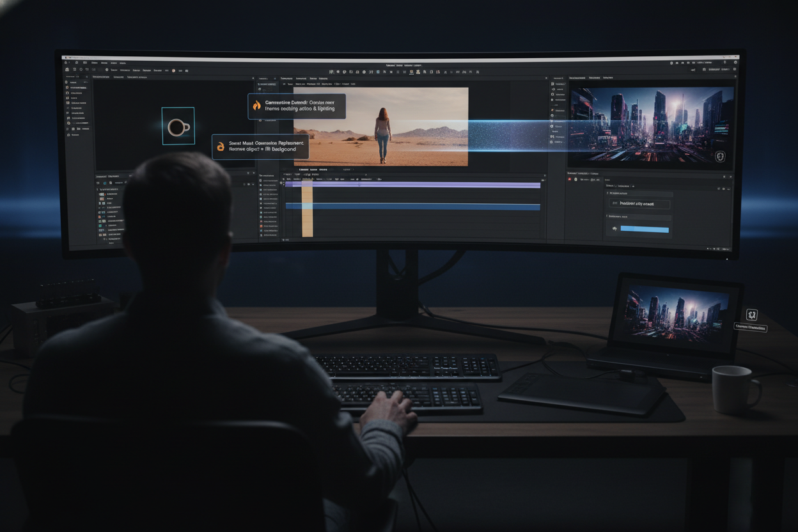Click the orange swirl icon in lower overlay card

[221, 146]
